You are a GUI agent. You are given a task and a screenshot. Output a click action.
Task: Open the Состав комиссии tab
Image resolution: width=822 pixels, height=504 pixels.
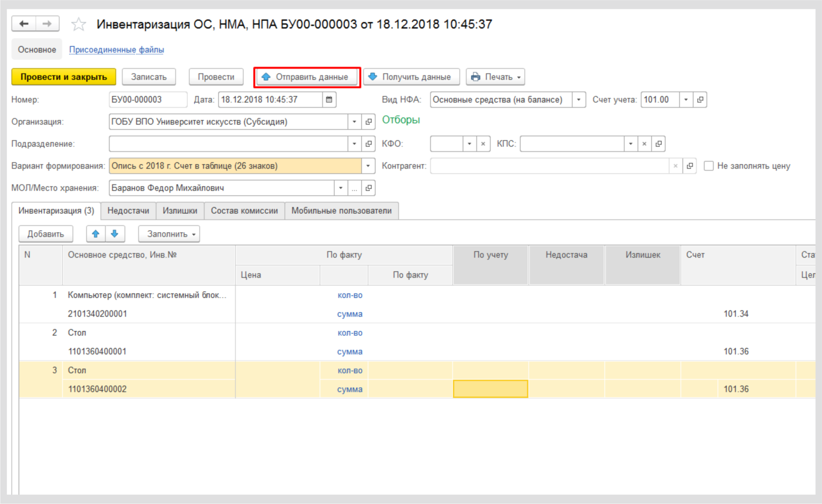pyautogui.click(x=245, y=211)
